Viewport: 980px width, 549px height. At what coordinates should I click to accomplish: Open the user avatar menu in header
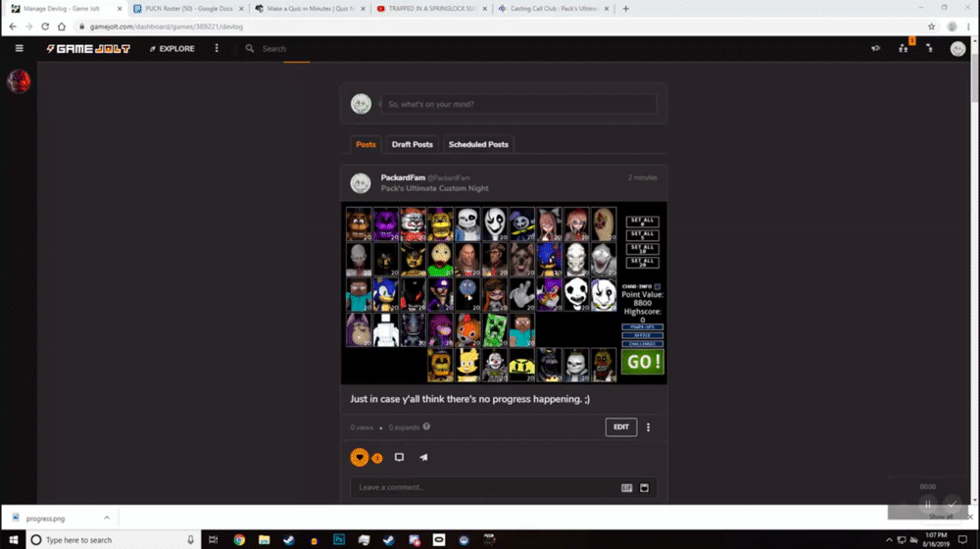pyautogui.click(x=957, y=48)
